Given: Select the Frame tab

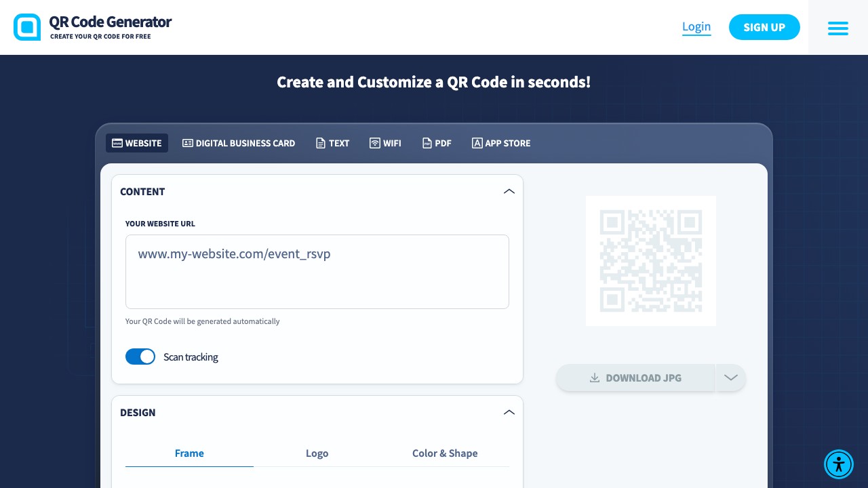Looking at the screenshot, I should click(x=189, y=453).
